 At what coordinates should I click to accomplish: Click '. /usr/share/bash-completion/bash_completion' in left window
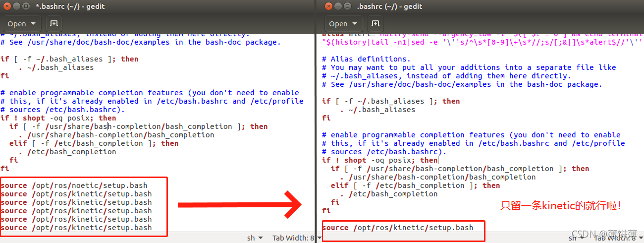116,135
